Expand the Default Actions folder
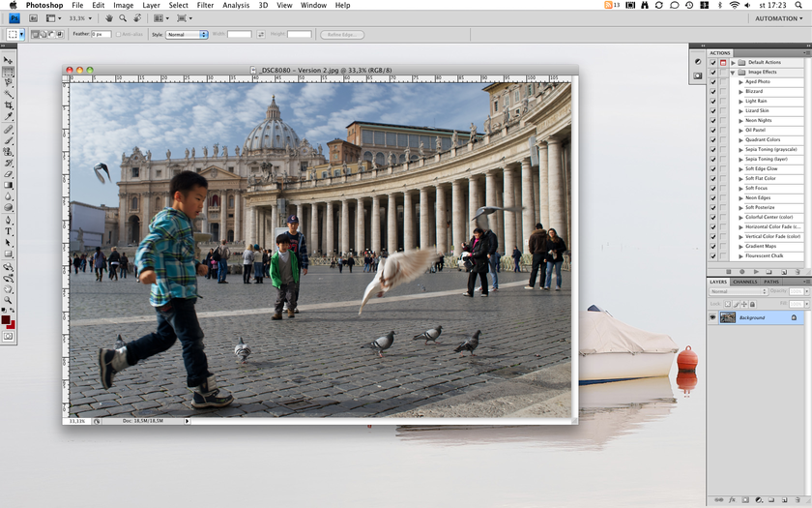Image resolution: width=812 pixels, height=508 pixels. [734, 63]
